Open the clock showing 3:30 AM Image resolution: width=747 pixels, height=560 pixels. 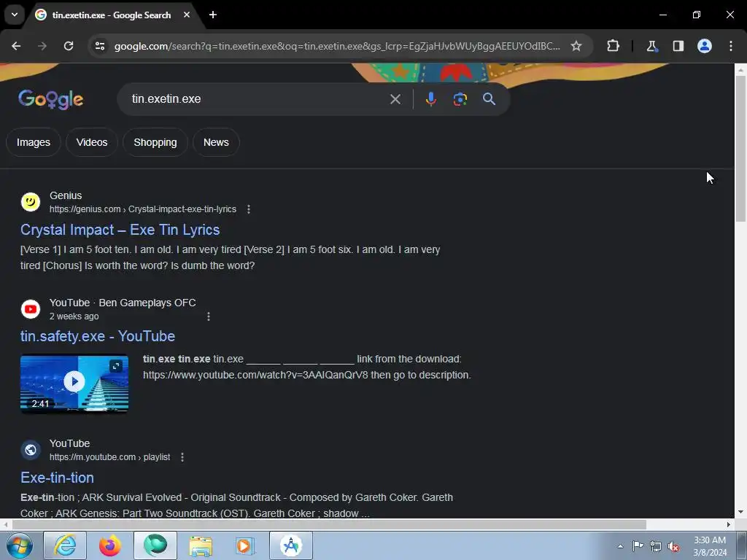point(710,546)
